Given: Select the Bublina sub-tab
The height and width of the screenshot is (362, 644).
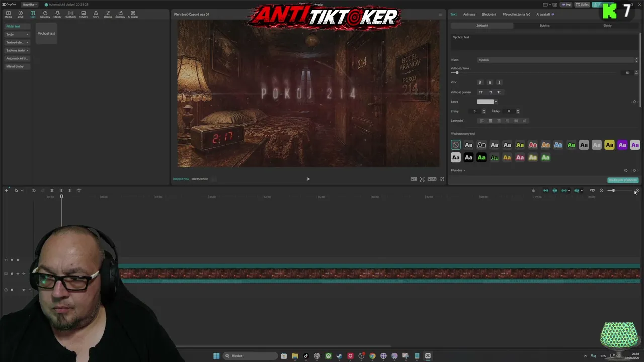Looking at the screenshot, I should tap(545, 25).
